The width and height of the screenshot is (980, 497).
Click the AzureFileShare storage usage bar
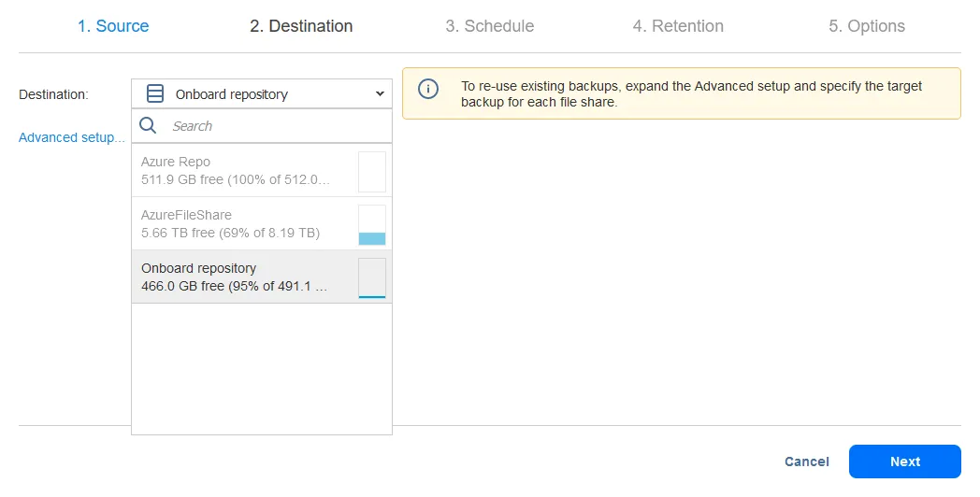(x=371, y=224)
